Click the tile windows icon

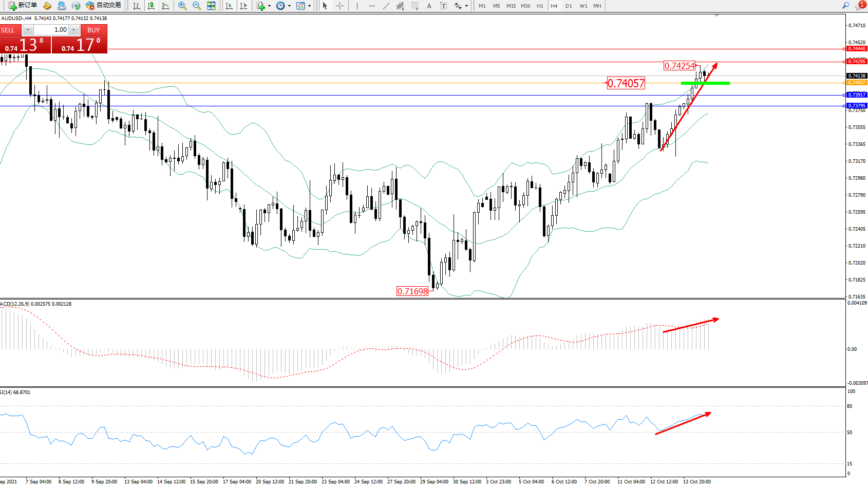pyautogui.click(x=211, y=6)
